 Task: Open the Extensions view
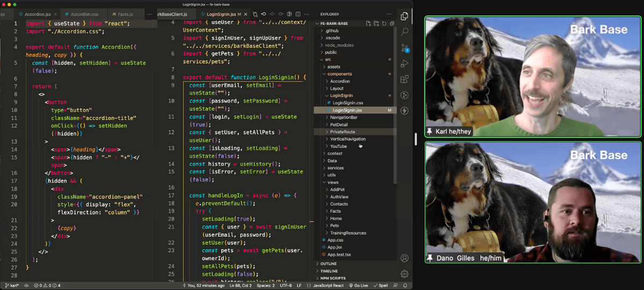point(405,79)
